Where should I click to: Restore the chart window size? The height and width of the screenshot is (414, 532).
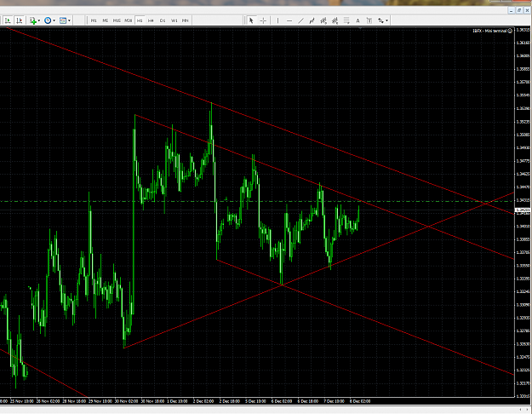pyautogui.click(x=519, y=10)
